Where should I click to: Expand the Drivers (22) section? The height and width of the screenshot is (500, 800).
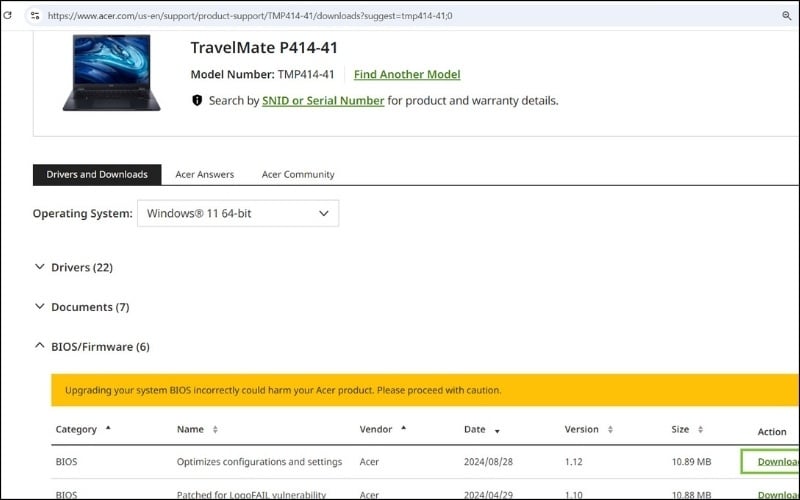point(40,267)
